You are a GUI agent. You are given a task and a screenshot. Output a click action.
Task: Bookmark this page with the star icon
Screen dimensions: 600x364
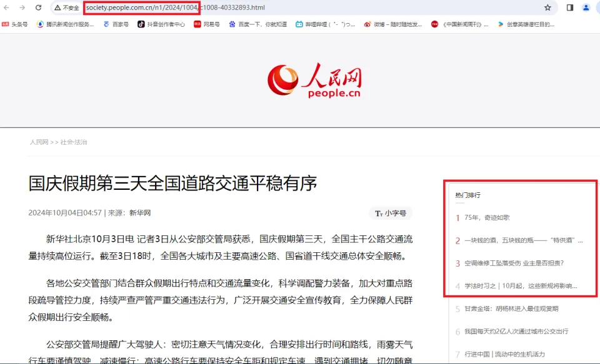point(547,7)
